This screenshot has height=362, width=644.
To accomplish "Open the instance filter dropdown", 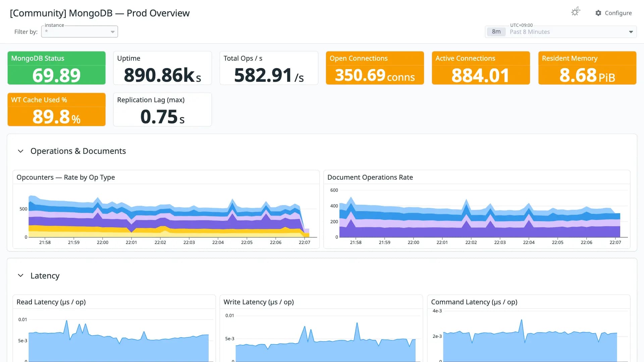I will point(79,32).
